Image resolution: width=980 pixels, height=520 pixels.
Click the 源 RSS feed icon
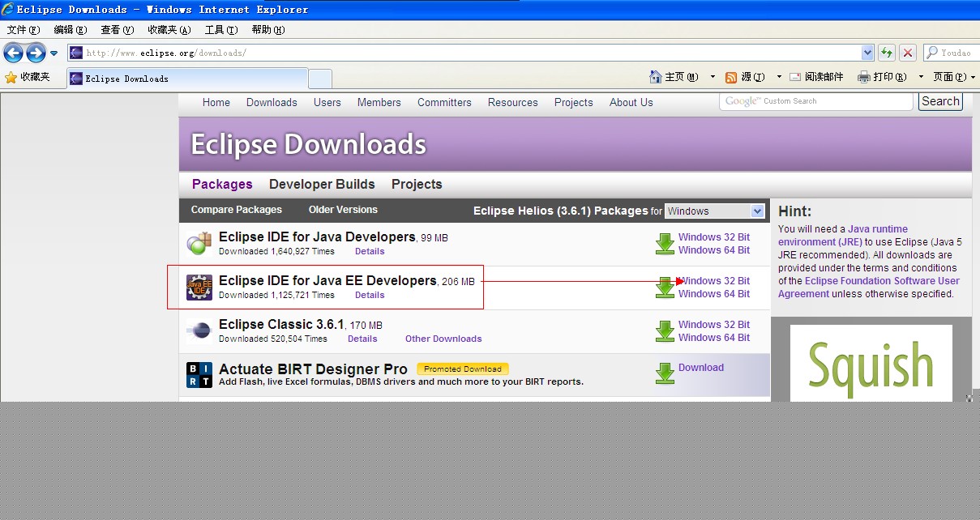[731, 78]
